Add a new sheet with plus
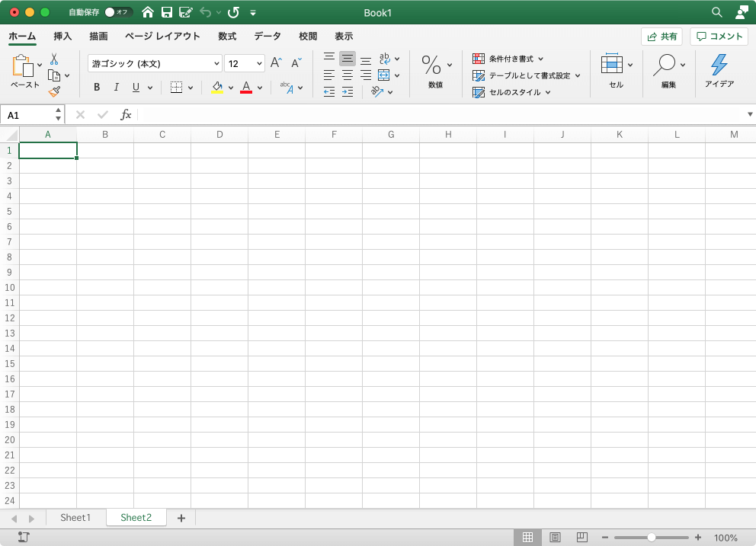The width and height of the screenshot is (756, 546). 181,518
